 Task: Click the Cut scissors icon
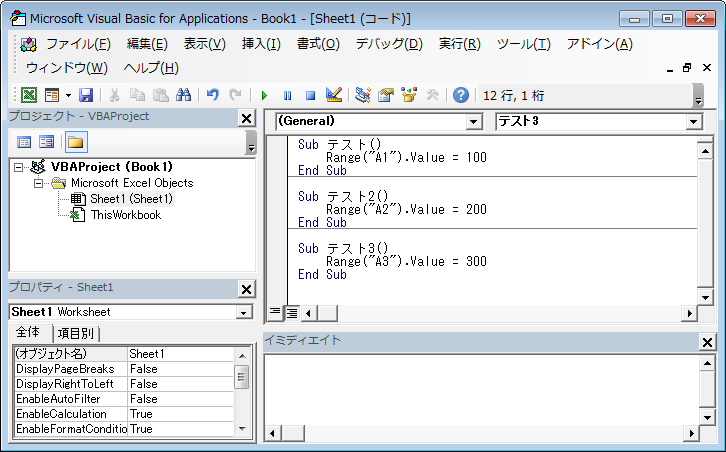pyautogui.click(x=114, y=95)
